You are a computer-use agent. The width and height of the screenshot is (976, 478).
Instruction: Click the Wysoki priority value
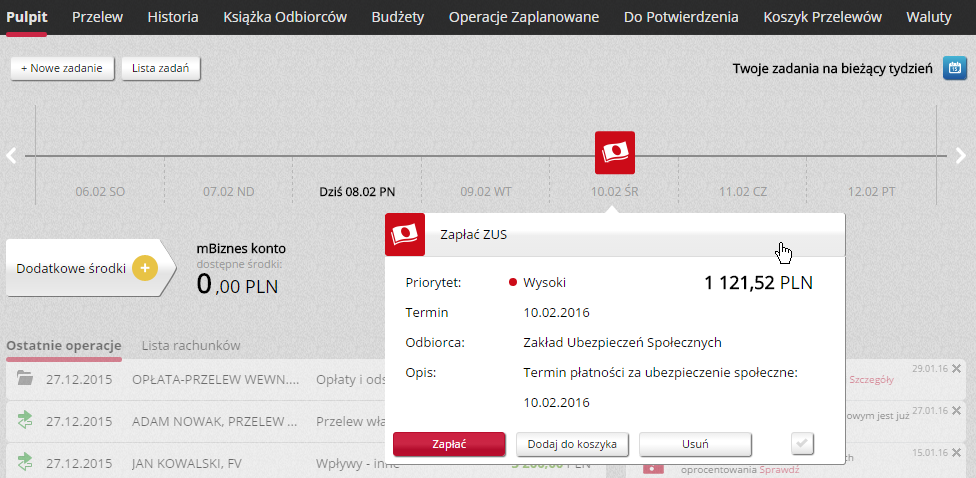[x=545, y=283]
